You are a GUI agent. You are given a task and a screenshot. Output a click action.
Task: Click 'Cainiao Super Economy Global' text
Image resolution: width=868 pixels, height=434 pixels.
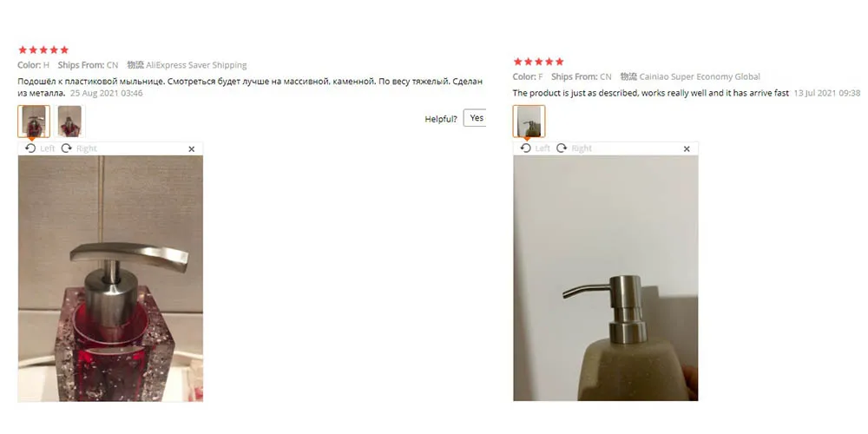pyautogui.click(x=700, y=77)
